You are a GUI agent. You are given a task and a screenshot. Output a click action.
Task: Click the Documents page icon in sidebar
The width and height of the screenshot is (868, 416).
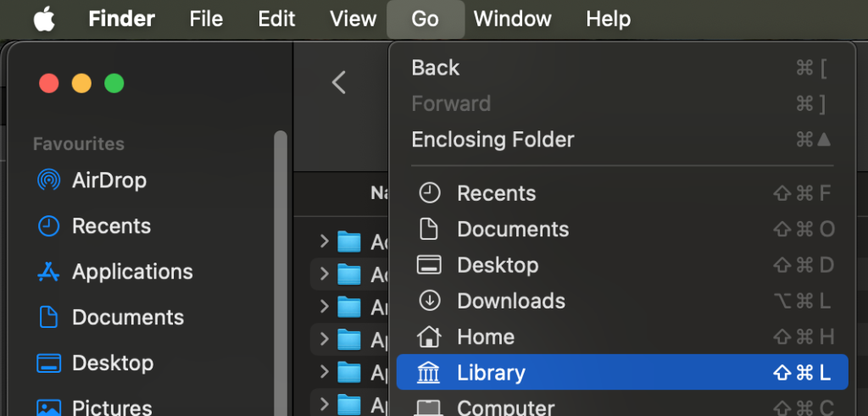tap(48, 318)
